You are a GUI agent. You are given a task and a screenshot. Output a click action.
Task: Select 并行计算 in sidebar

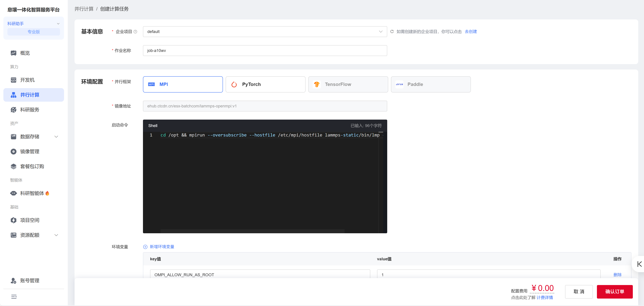(x=34, y=95)
